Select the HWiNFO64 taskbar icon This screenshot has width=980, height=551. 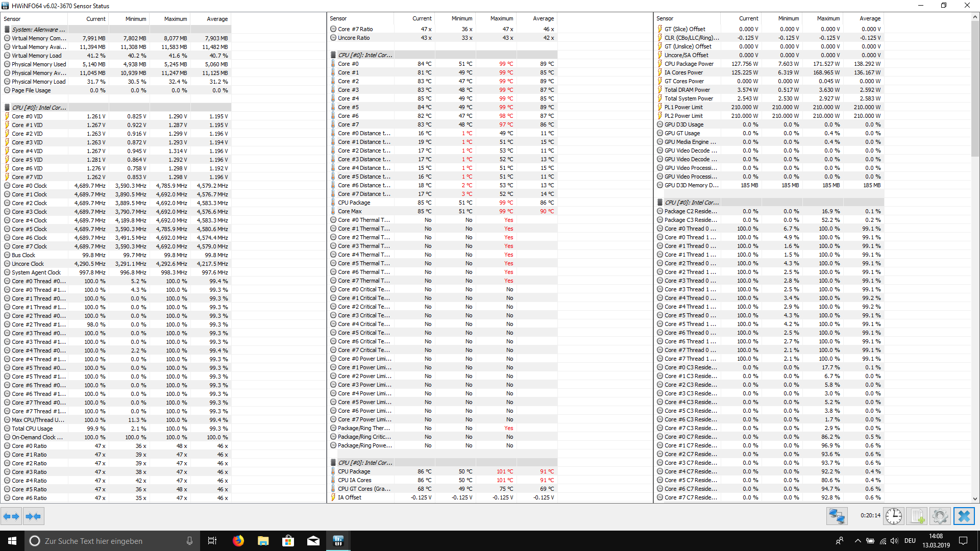(x=338, y=541)
